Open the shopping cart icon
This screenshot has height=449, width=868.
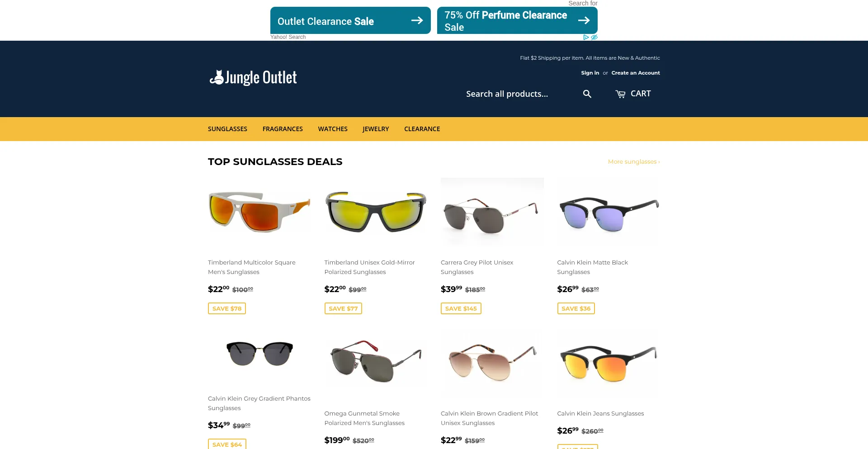pos(620,94)
